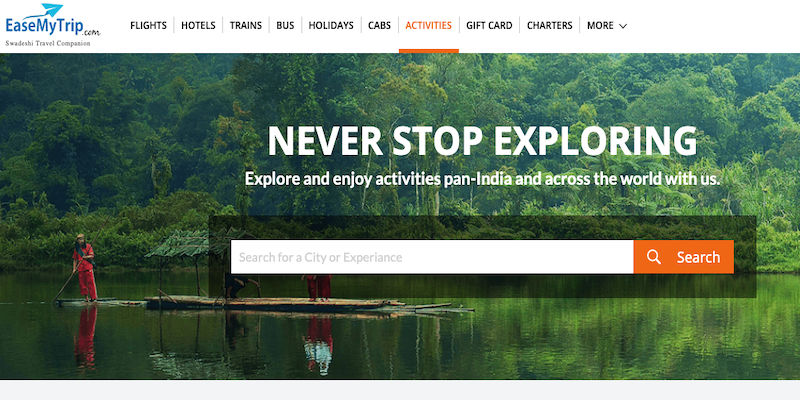The image size is (800, 400).
Task: Select the BUS menu item
Action: tap(285, 26)
